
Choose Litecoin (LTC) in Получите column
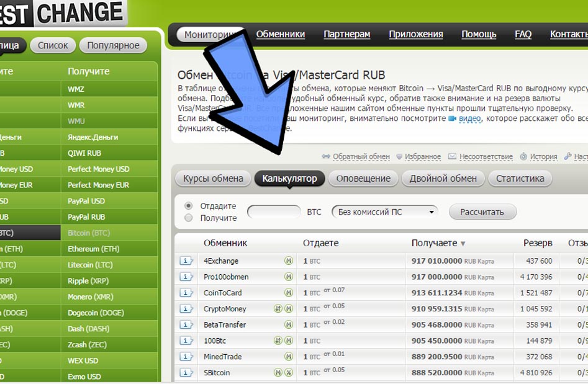click(x=109, y=265)
